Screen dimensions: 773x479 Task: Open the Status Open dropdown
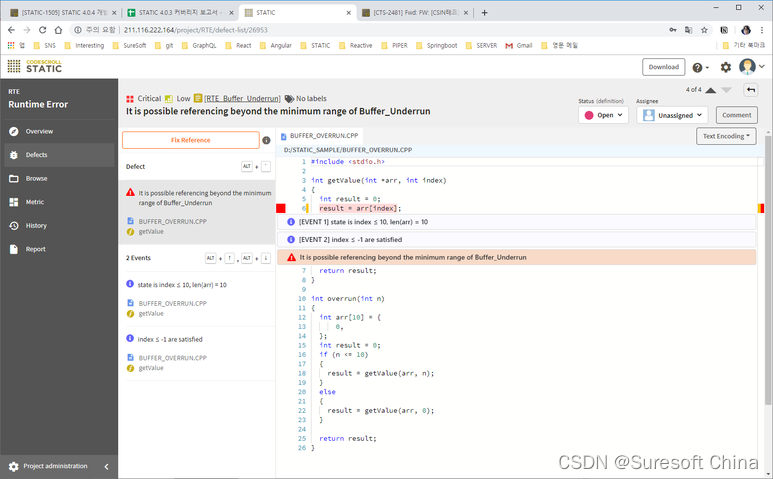(x=603, y=115)
